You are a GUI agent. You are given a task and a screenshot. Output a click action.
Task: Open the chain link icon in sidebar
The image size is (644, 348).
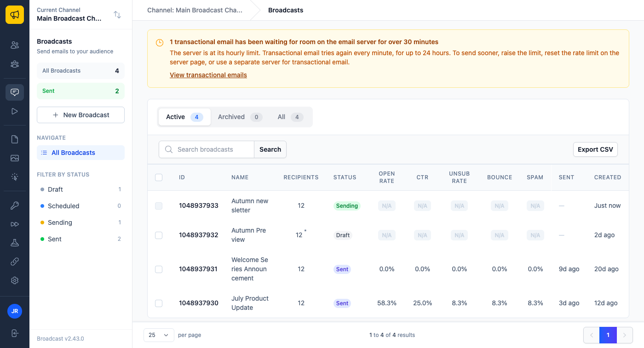pyautogui.click(x=15, y=262)
